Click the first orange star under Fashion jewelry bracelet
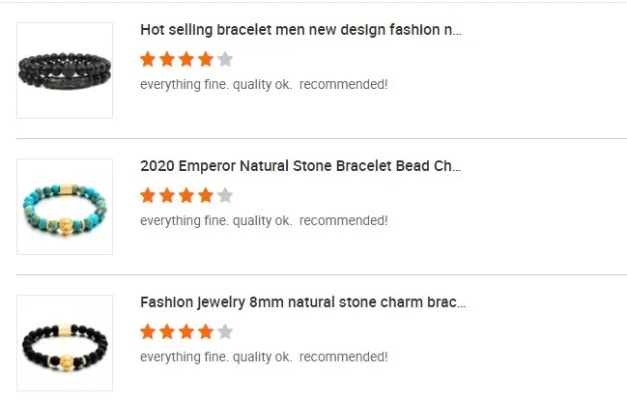Image resolution: width=627 pixels, height=400 pixels. point(148,331)
